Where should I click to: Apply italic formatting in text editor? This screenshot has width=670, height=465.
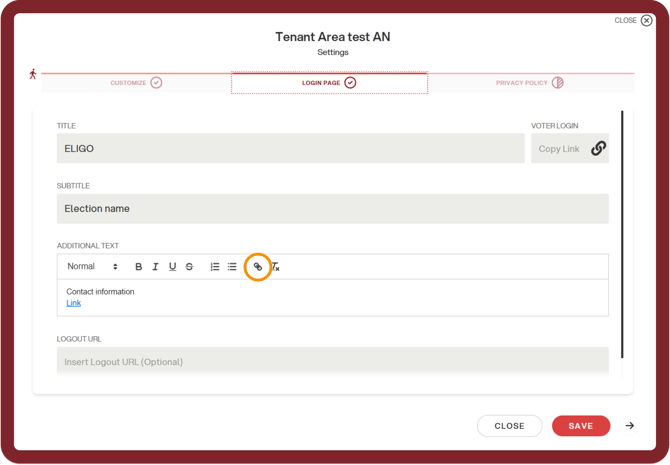click(155, 267)
